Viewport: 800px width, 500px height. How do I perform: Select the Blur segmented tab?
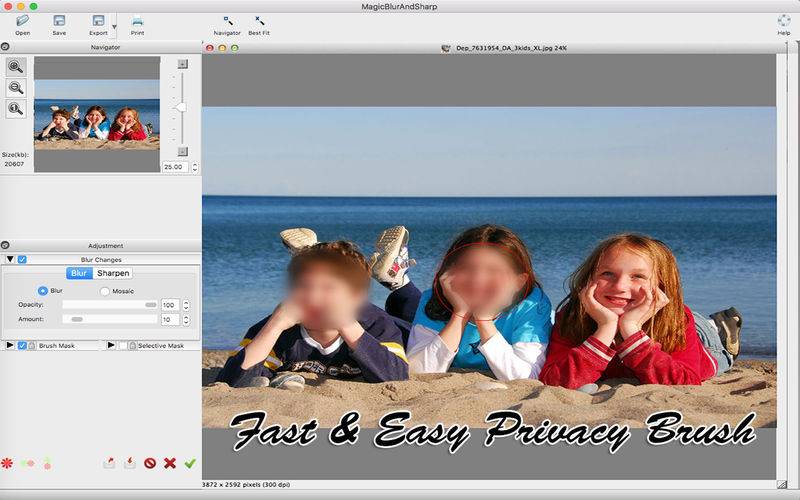tap(79, 273)
